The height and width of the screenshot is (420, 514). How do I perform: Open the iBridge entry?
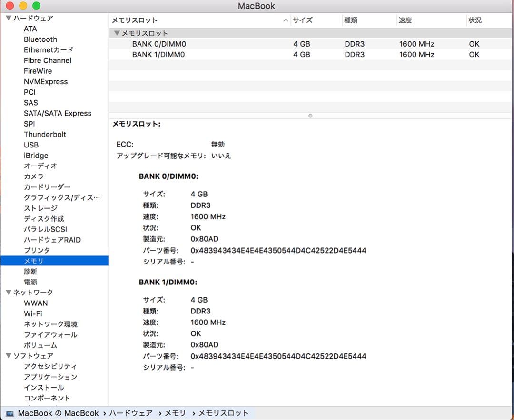[36, 155]
